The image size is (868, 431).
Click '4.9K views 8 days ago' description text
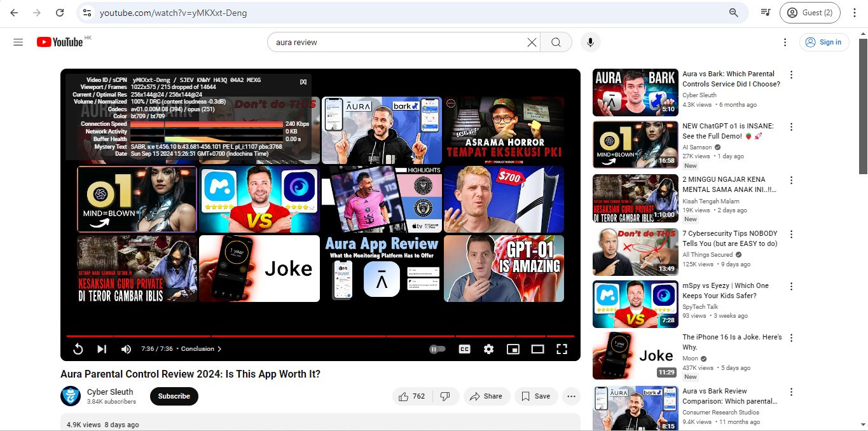point(103,425)
